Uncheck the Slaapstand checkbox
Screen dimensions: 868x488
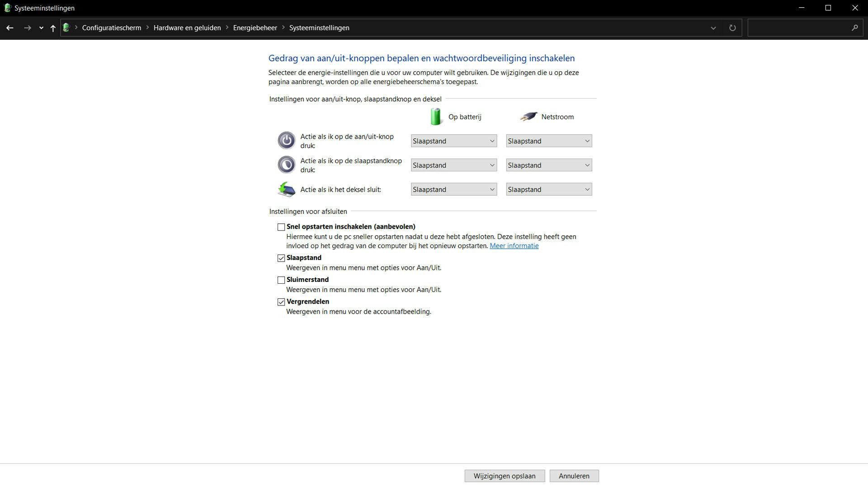[x=281, y=258]
